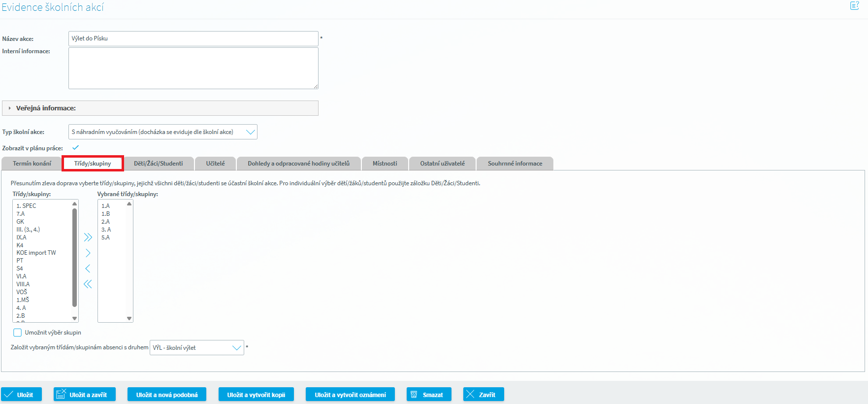Image resolution: width=868 pixels, height=404 pixels.
Task: Click the move selected right arrow icon
Action: pos(88,253)
